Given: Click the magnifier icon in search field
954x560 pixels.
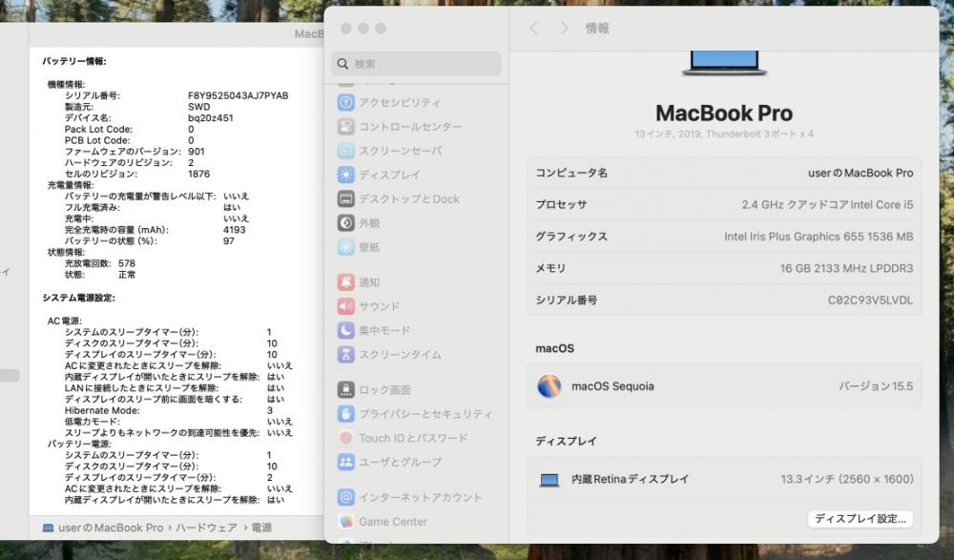Looking at the screenshot, I should [342, 64].
